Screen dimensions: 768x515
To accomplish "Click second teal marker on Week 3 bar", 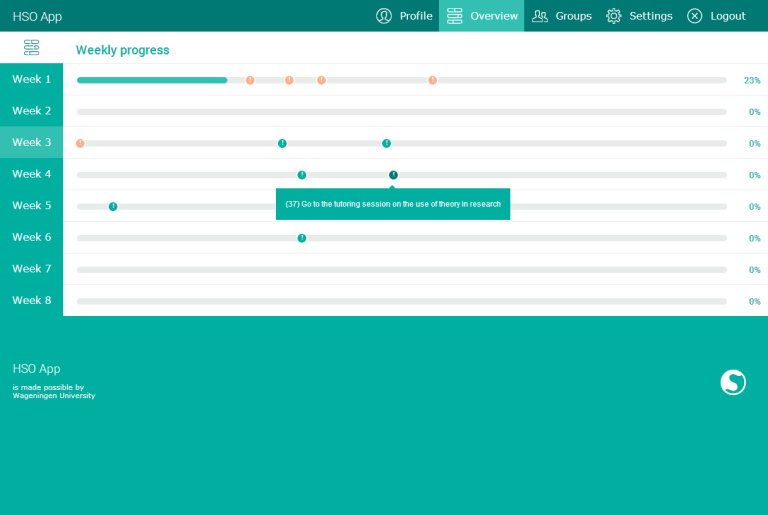I will click(386, 143).
